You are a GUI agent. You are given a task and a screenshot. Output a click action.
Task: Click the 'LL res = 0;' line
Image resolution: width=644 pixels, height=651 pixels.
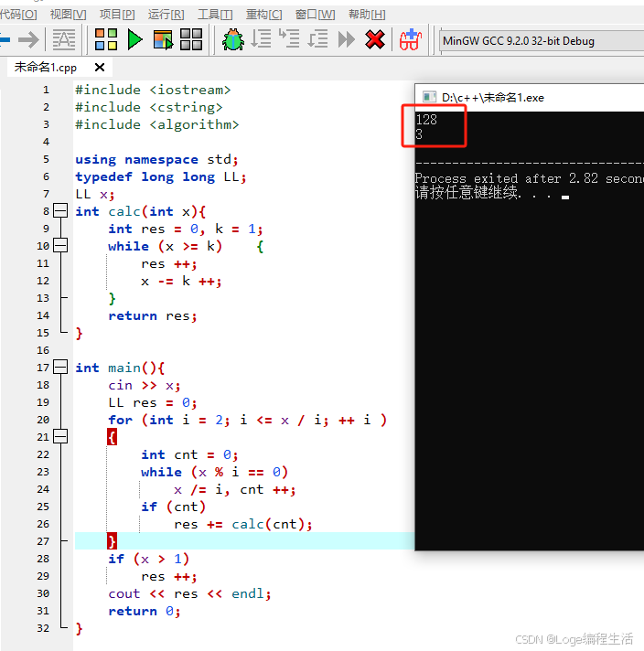click(153, 402)
